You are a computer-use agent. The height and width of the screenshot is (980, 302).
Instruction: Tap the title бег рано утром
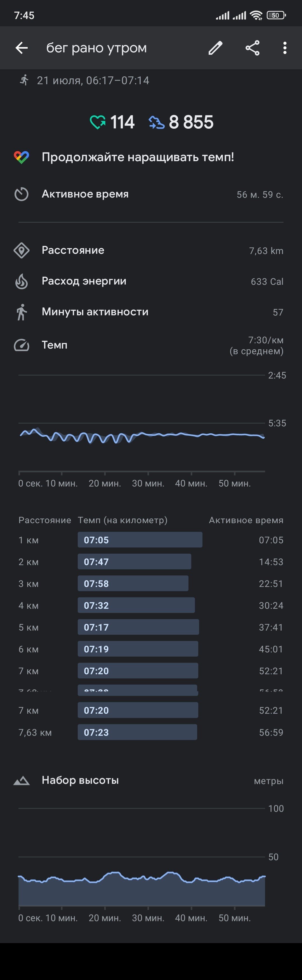coord(96,48)
